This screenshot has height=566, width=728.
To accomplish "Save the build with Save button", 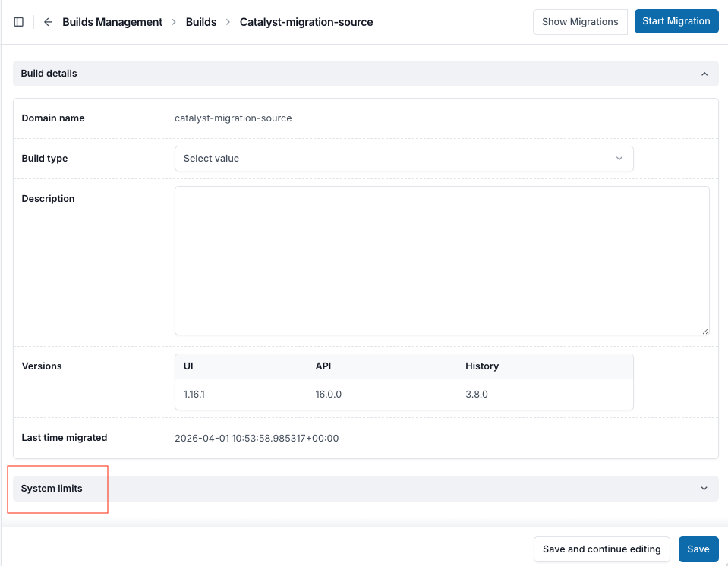I will pyautogui.click(x=698, y=549).
